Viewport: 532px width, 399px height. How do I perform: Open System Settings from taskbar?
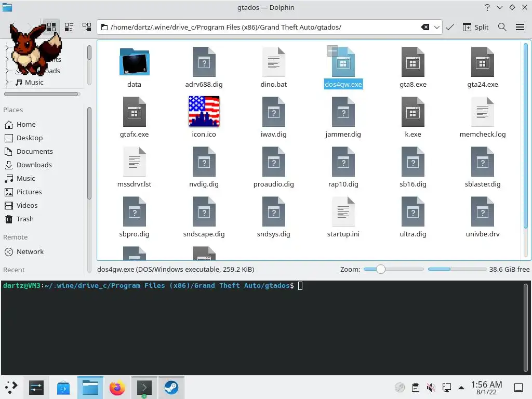point(36,388)
